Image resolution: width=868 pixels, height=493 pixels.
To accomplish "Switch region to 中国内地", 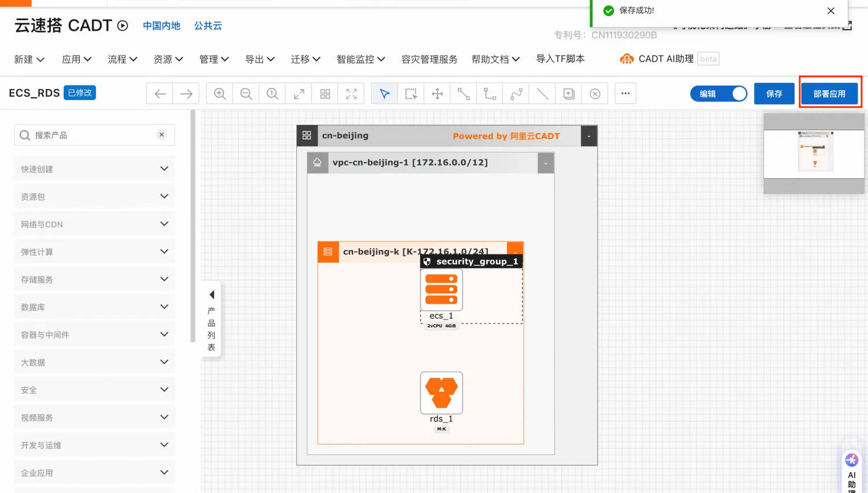I will pyautogui.click(x=161, y=25).
